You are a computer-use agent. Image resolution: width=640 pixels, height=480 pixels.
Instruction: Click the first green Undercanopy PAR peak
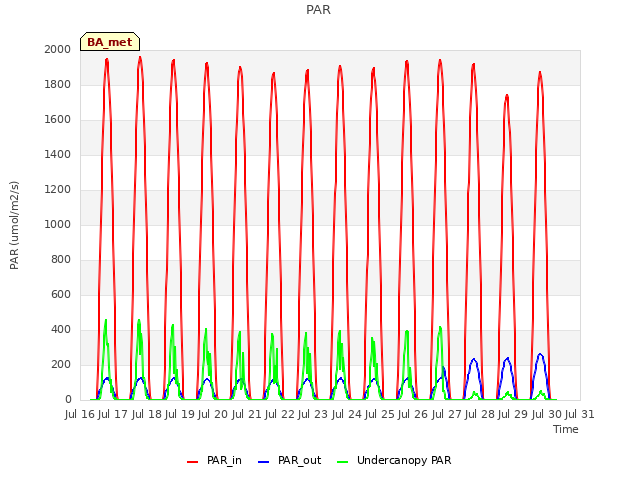(106, 321)
